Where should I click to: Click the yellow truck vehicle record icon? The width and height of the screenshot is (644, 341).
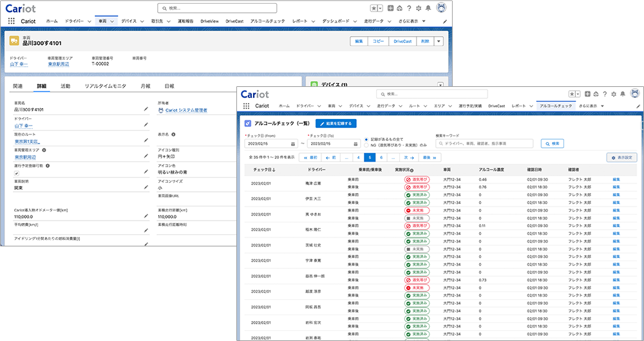(14, 41)
